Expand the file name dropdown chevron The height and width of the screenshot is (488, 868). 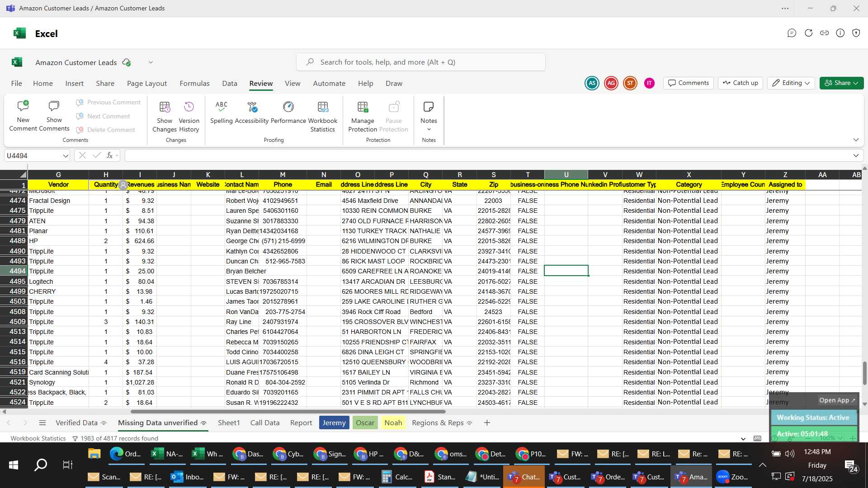(x=151, y=62)
